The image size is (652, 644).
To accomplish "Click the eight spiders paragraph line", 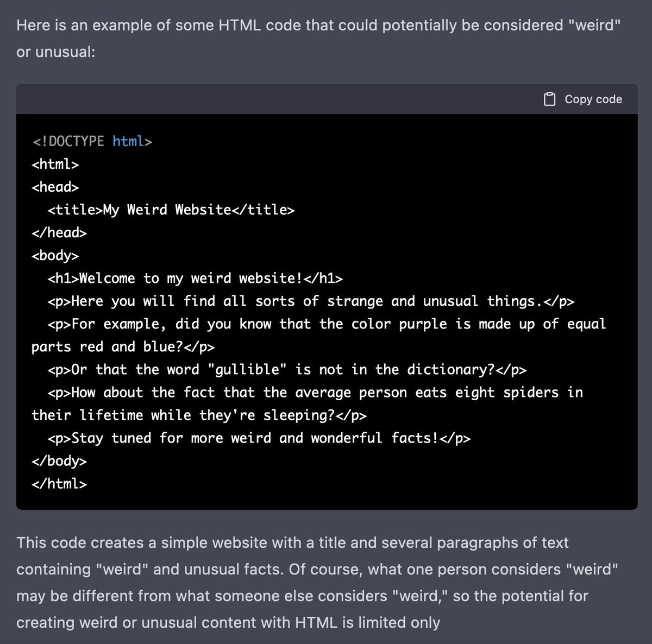I will click(315, 392).
